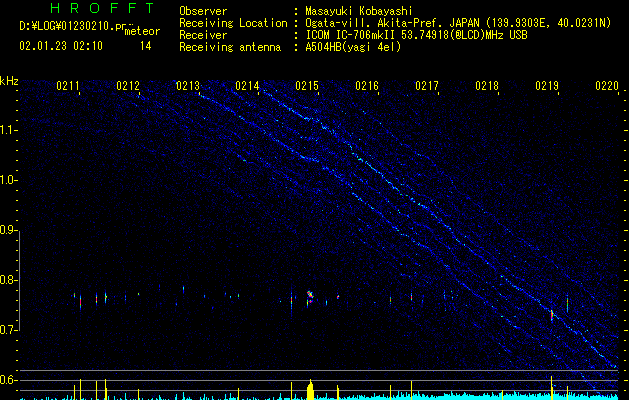Image resolution: width=629 pixels, height=400 pixels.
Task: Click the 'Receiving Location' field label
Action: (233, 23)
